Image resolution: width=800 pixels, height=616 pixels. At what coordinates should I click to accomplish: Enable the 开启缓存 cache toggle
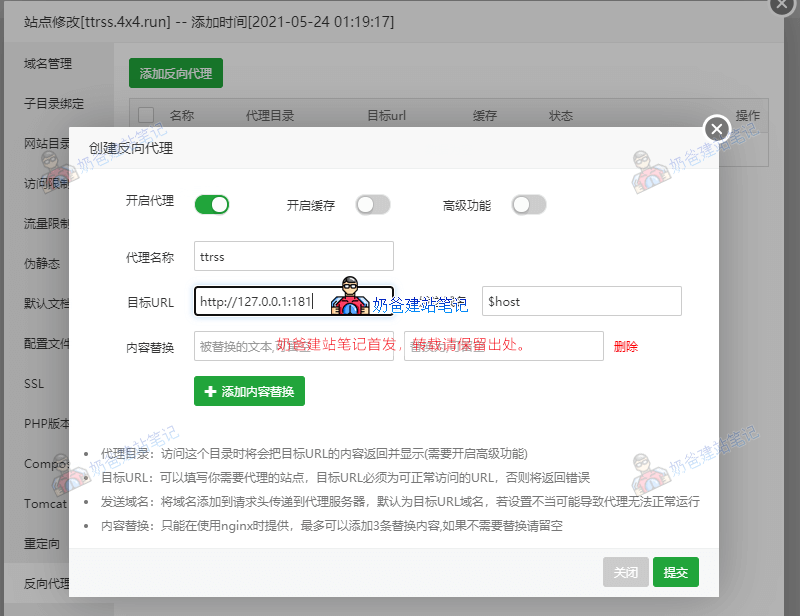point(373,204)
